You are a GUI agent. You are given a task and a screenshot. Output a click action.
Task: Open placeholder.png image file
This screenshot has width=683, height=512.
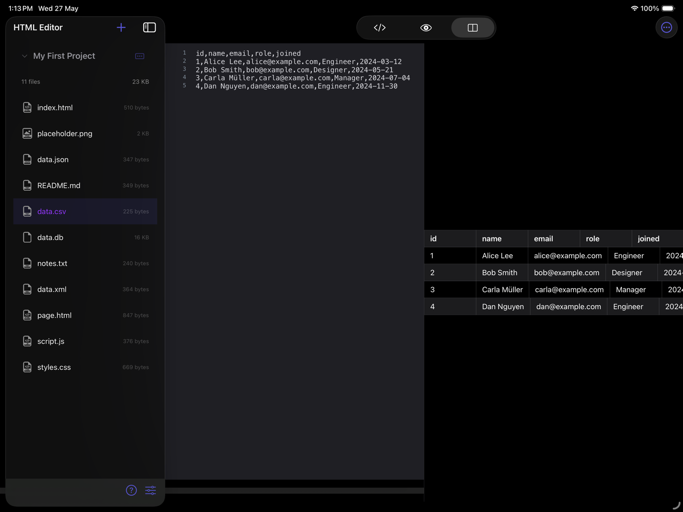click(85, 133)
